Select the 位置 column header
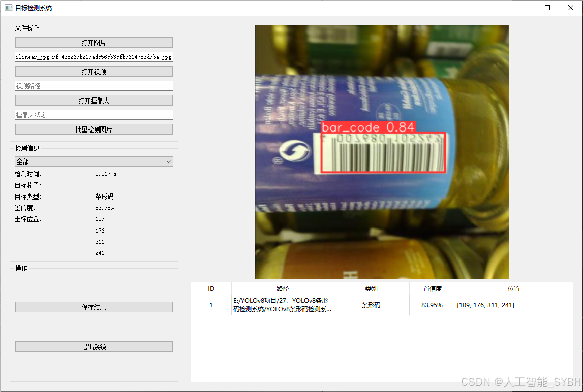This screenshot has height=392, width=583. point(513,289)
